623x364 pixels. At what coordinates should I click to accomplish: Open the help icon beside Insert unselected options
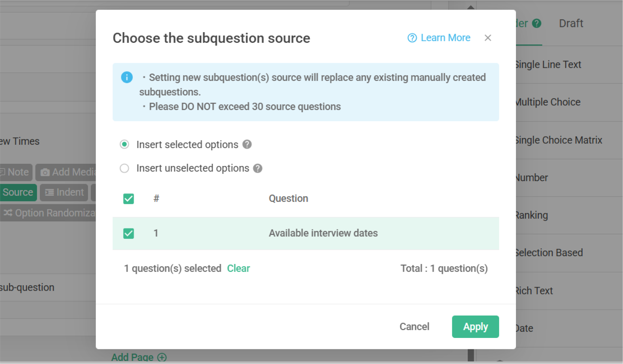[x=258, y=168]
